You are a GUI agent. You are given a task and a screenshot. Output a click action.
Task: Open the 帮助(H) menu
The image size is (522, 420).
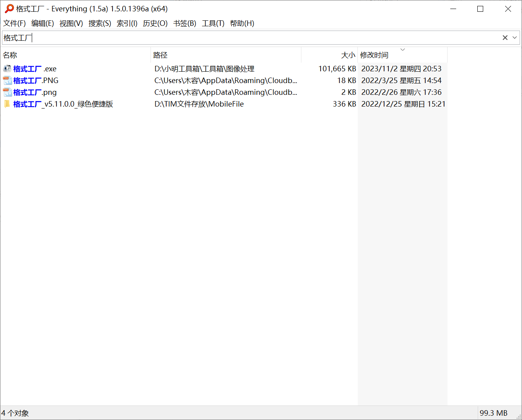click(x=242, y=24)
